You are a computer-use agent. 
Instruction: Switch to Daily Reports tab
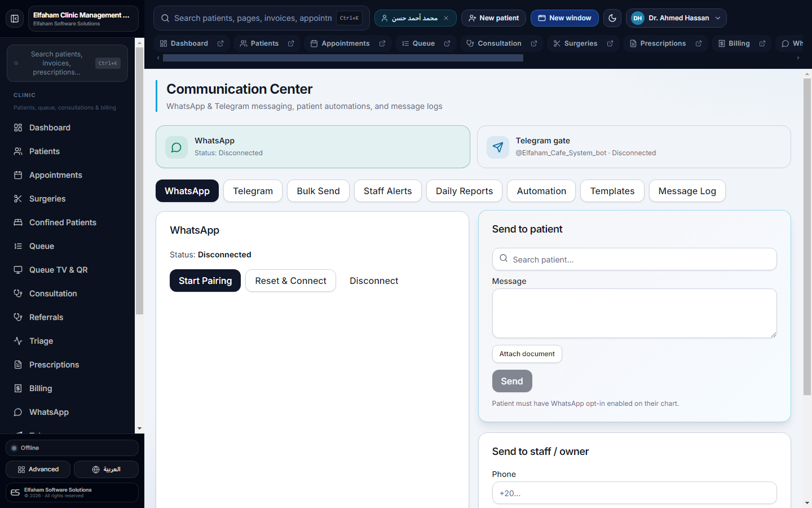(x=464, y=191)
